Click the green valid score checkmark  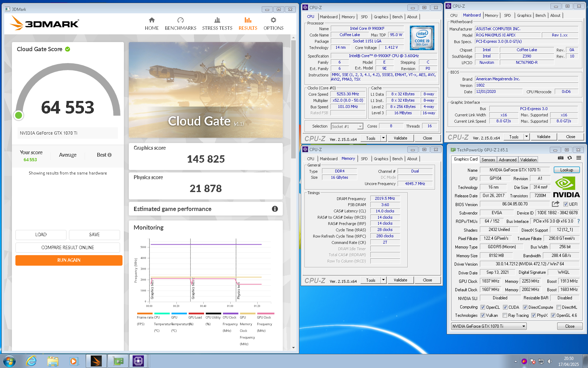point(68,49)
